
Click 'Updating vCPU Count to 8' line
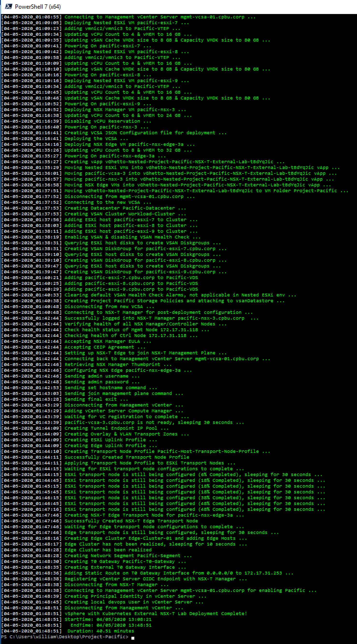click(x=97, y=150)
